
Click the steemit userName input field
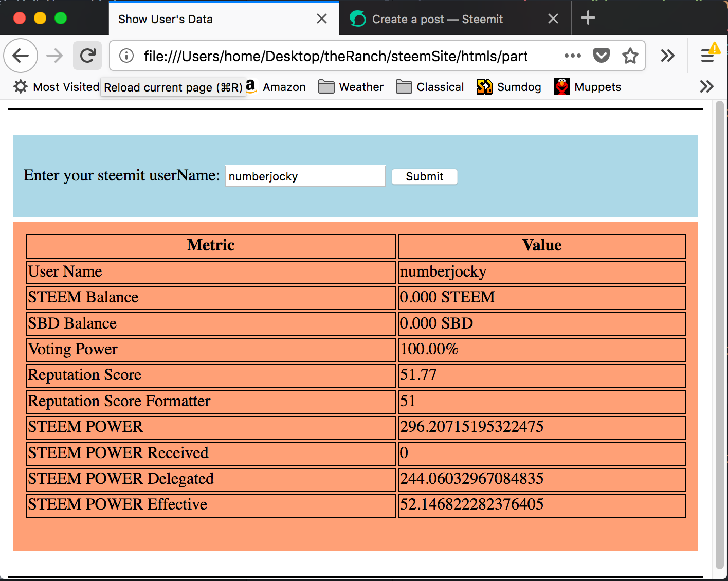[305, 176]
